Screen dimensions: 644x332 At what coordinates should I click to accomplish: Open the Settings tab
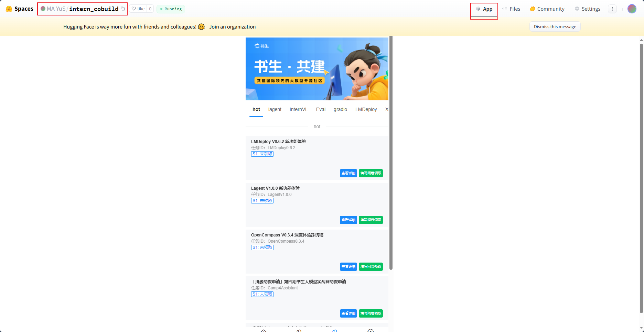click(588, 9)
